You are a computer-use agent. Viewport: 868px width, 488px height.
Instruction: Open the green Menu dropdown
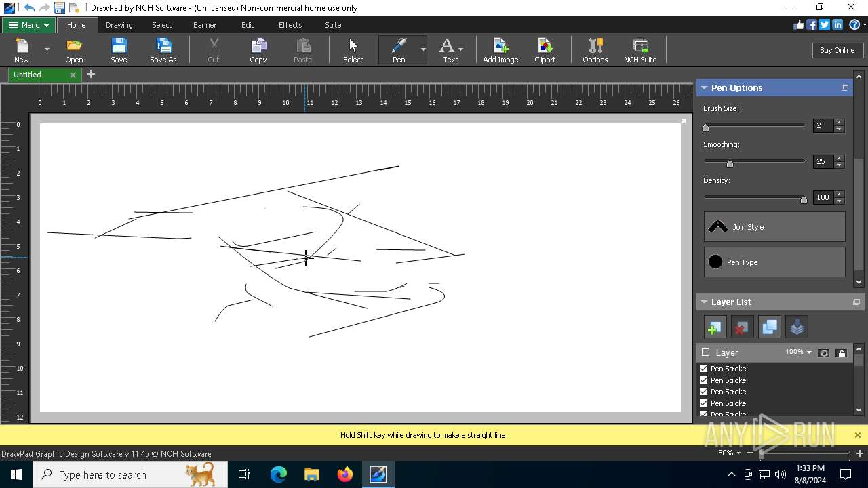click(x=28, y=25)
